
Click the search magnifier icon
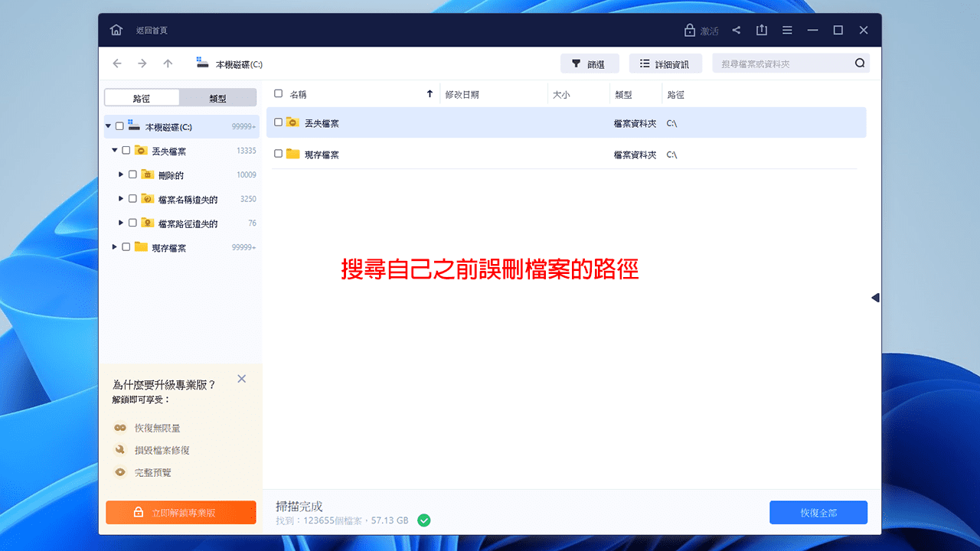click(861, 63)
